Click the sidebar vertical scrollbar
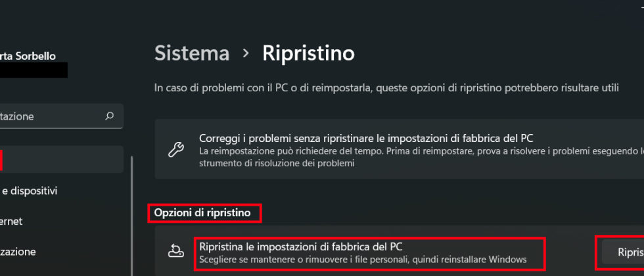Viewport: 644px width, 276px height. coord(132,217)
